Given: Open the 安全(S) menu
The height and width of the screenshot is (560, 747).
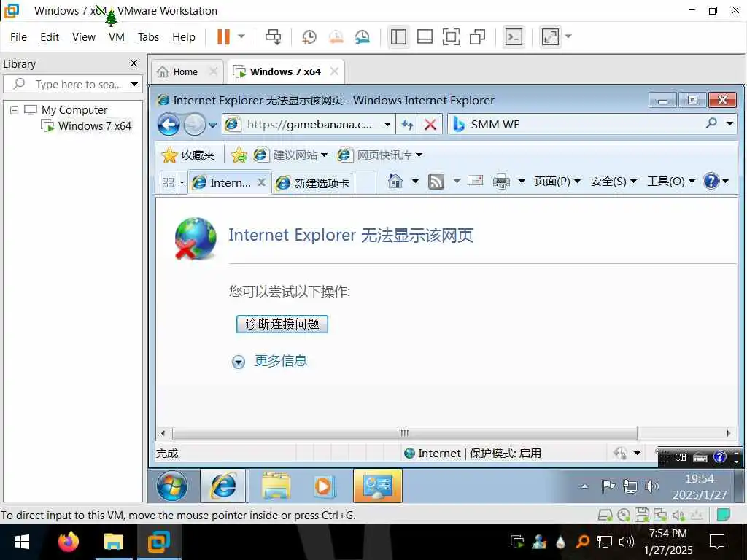Looking at the screenshot, I should coord(614,182).
